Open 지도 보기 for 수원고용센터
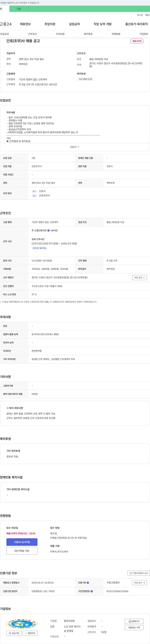This screenshot has height=644, width=150. (x=139, y=583)
